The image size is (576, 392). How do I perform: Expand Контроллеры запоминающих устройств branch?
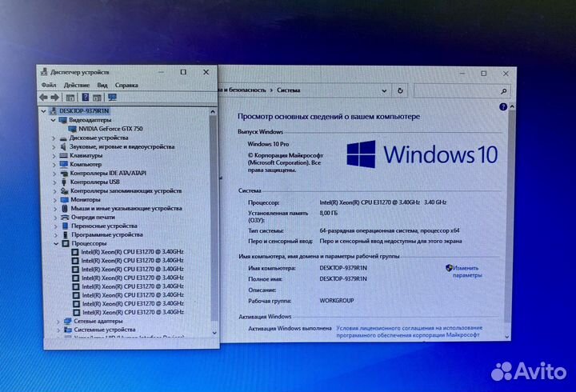54,191
